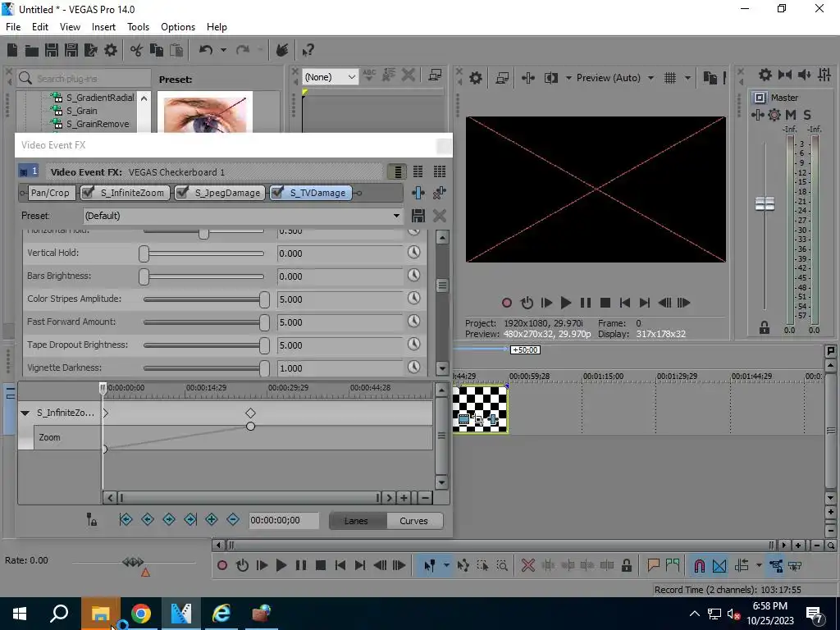Open Master Bus audio properties gear icon

coord(765,75)
